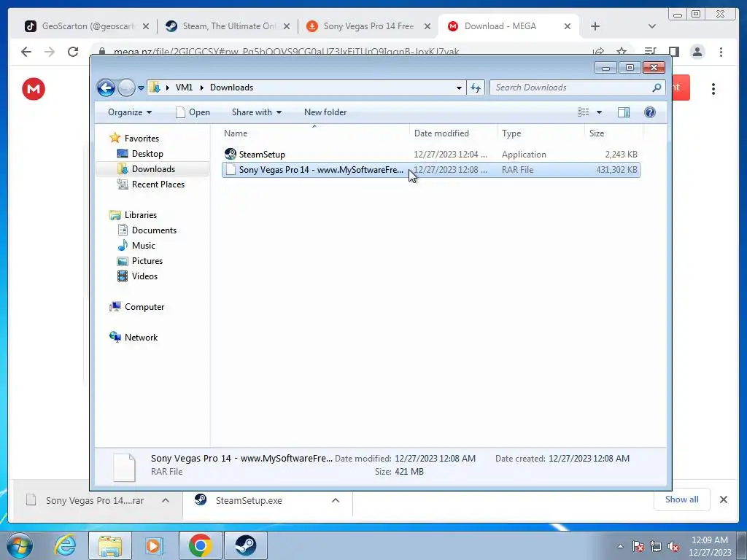
Task: Open address bar previous locations dropdown
Action: click(459, 87)
